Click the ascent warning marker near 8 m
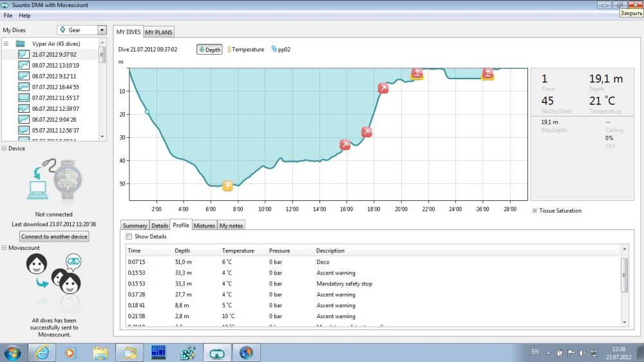Image resolution: width=644 pixels, height=362 pixels. 383,88
